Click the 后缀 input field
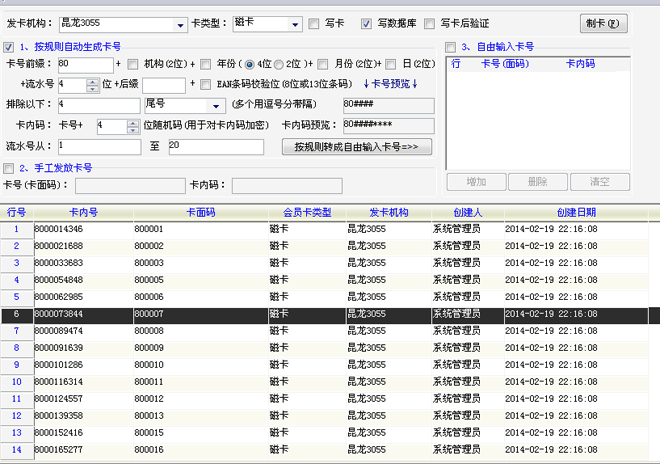 tap(164, 85)
